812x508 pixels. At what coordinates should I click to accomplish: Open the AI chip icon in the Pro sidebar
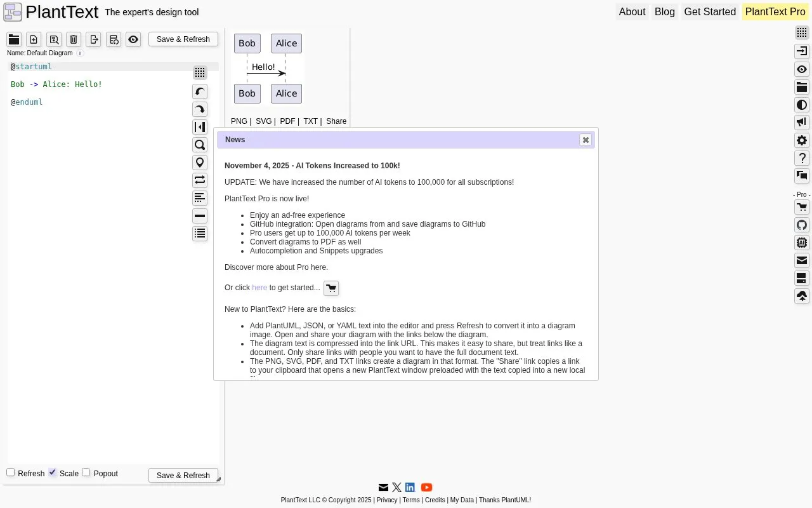tap(802, 243)
